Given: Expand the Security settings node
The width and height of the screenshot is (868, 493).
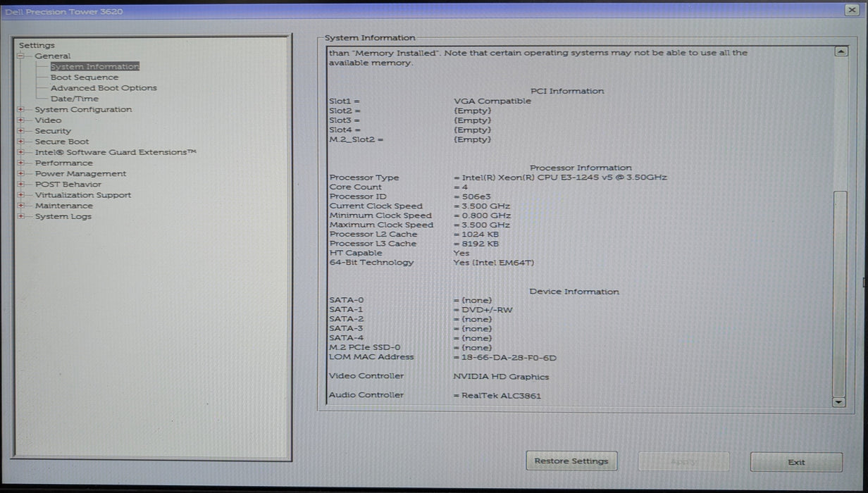Looking at the screenshot, I should tap(20, 131).
